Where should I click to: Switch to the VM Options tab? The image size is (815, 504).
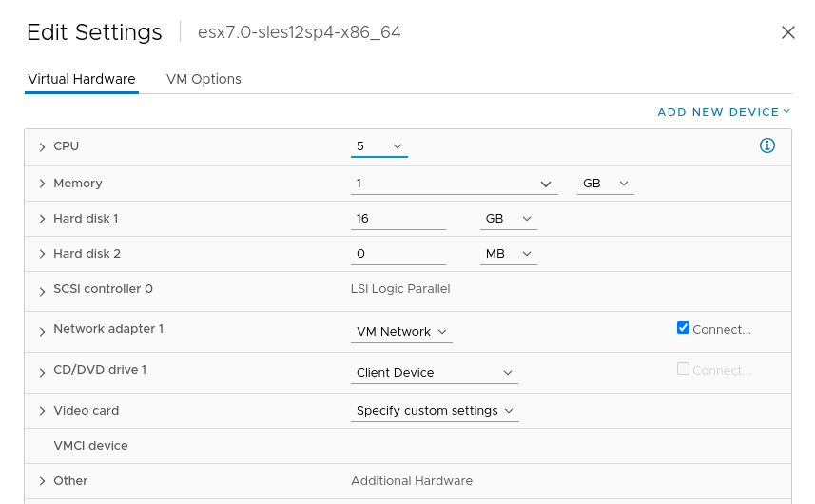(204, 79)
